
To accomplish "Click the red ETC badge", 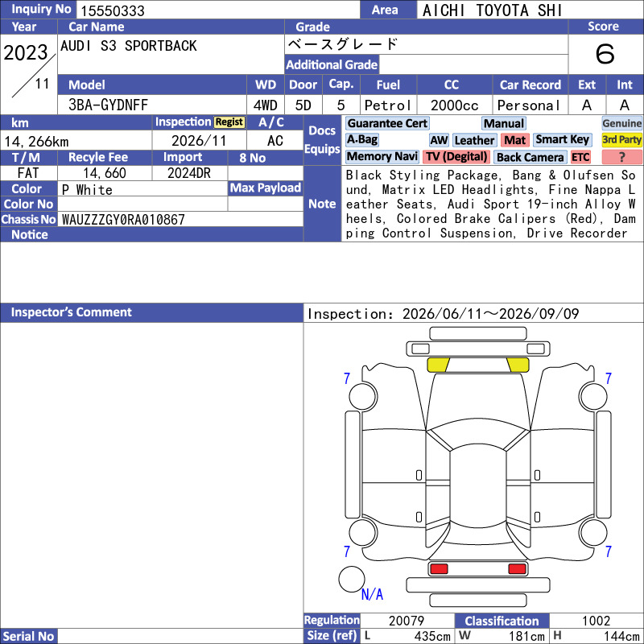I will [x=580, y=157].
